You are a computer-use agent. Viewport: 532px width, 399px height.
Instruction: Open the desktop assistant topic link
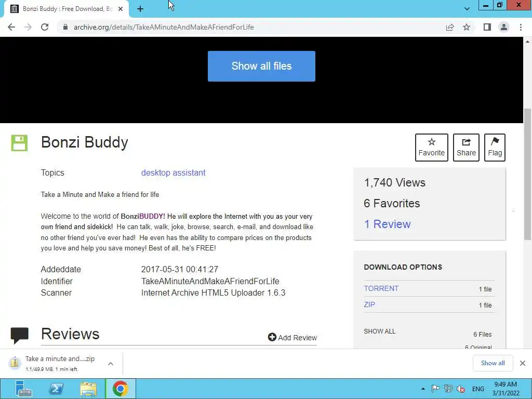[x=173, y=172]
